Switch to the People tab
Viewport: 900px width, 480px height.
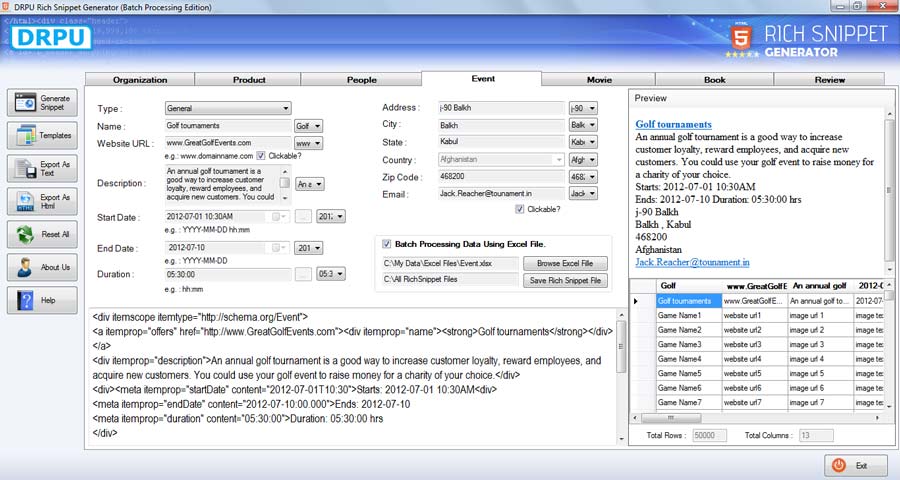pyautogui.click(x=362, y=80)
